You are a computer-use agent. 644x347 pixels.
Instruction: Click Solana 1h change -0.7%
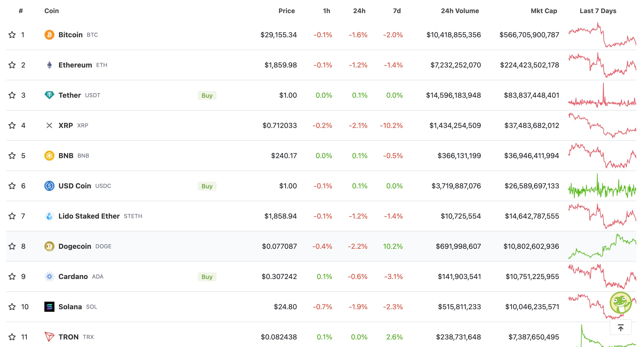323,307
